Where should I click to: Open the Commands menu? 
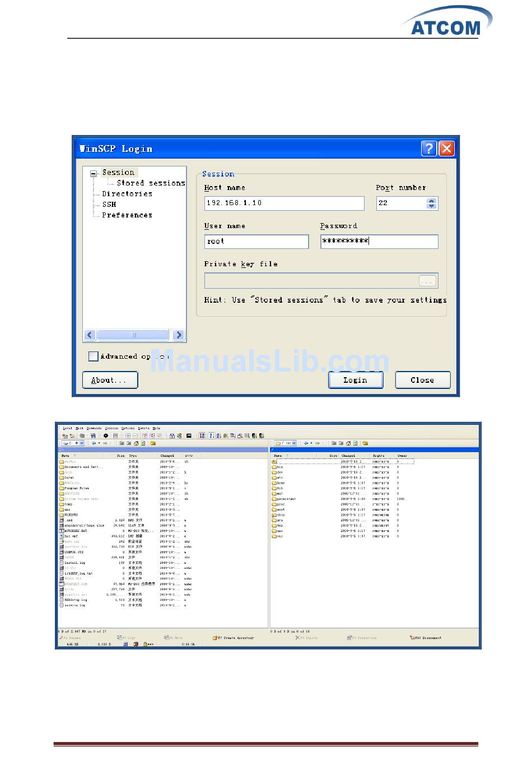(x=94, y=428)
